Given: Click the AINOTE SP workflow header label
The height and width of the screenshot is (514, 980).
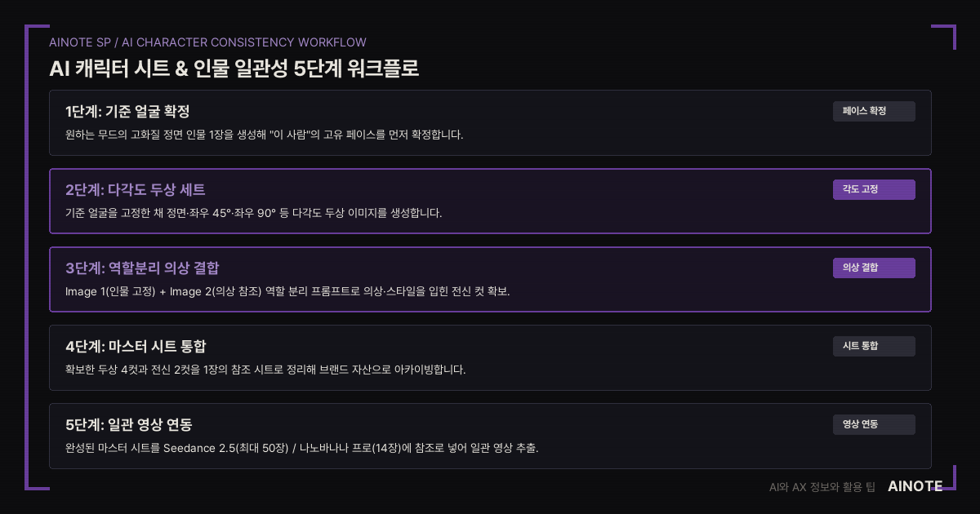Looking at the screenshot, I should (x=207, y=42).
